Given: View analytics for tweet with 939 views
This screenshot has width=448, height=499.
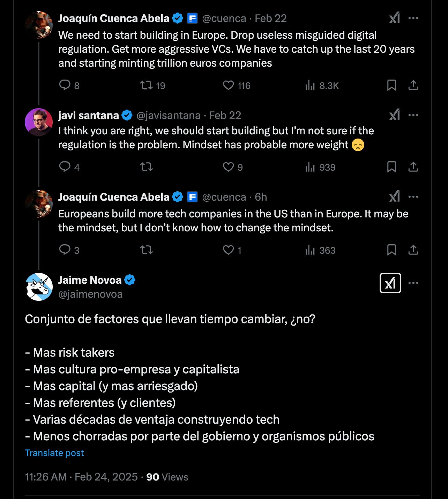Looking at the screenshot, I should pyautogui.click(x=320, y=167).
